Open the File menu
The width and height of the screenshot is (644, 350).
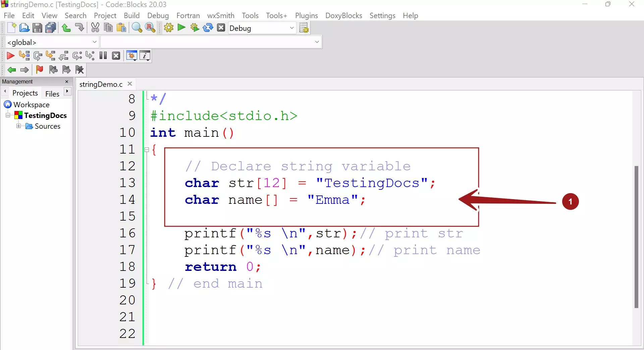click(x=9, y=15)
